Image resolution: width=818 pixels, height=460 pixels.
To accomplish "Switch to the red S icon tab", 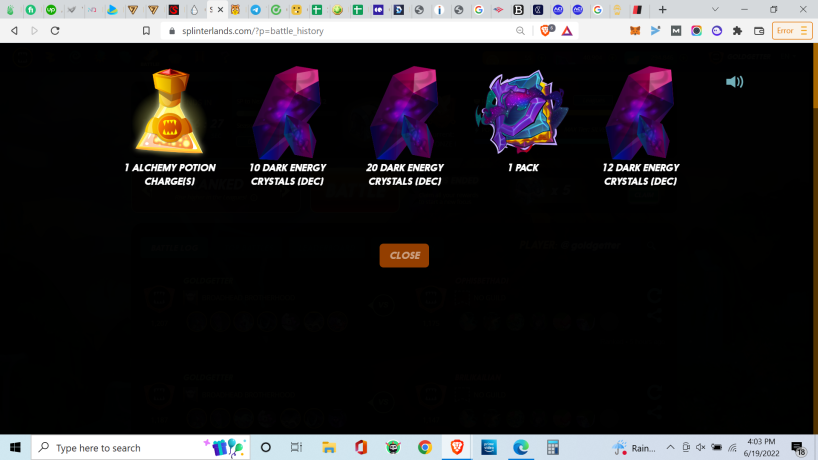I will pyautogui.click(x=174, y=9).
